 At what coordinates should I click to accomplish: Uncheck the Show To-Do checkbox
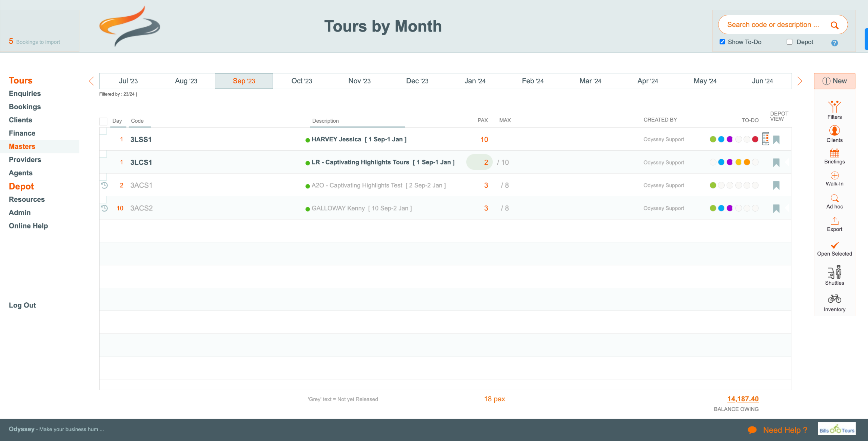(722, 42)
